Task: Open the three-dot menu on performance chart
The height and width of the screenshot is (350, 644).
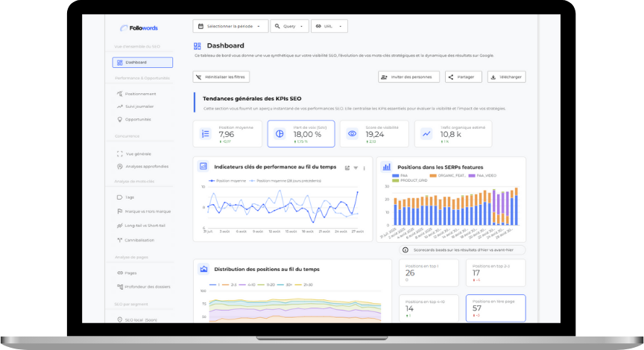Action: [x=364, y=168]
